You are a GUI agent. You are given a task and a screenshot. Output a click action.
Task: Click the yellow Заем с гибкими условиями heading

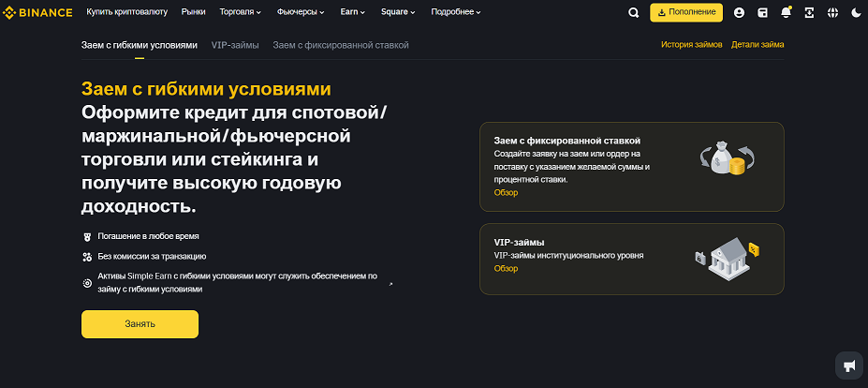click(206, 89)
